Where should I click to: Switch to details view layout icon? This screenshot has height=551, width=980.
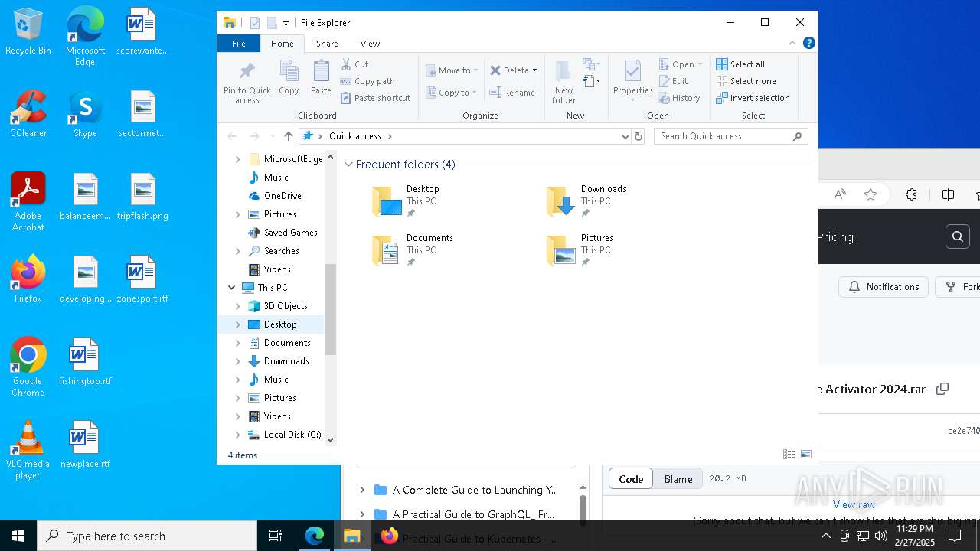coord(789,455)
